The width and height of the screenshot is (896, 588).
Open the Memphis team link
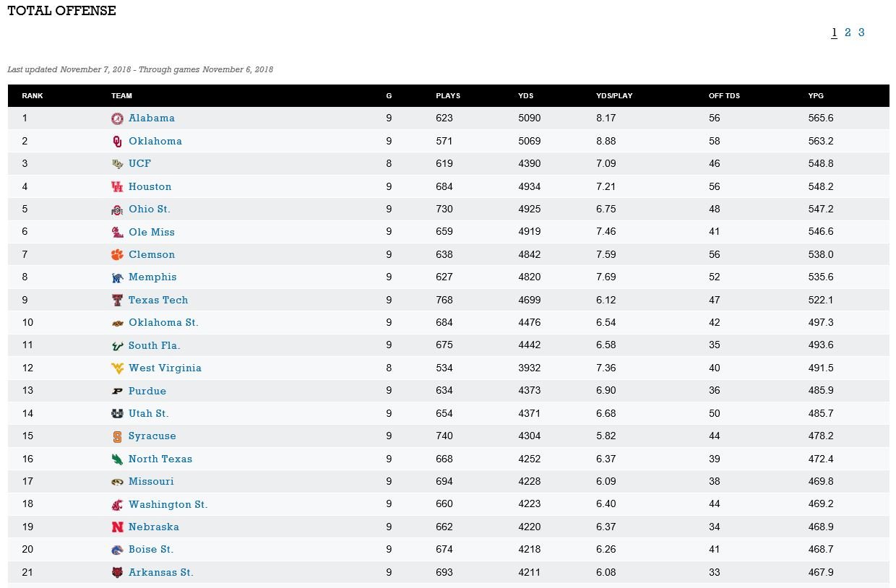click(x=152, y=277)
